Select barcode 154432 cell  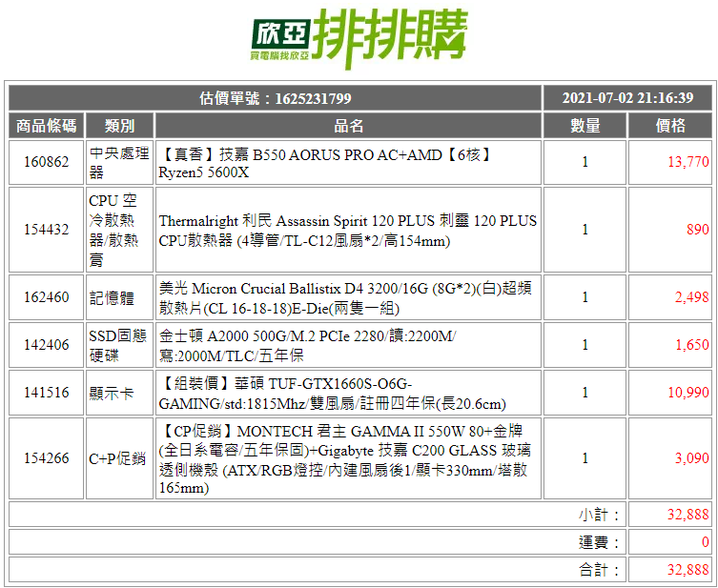46,229
